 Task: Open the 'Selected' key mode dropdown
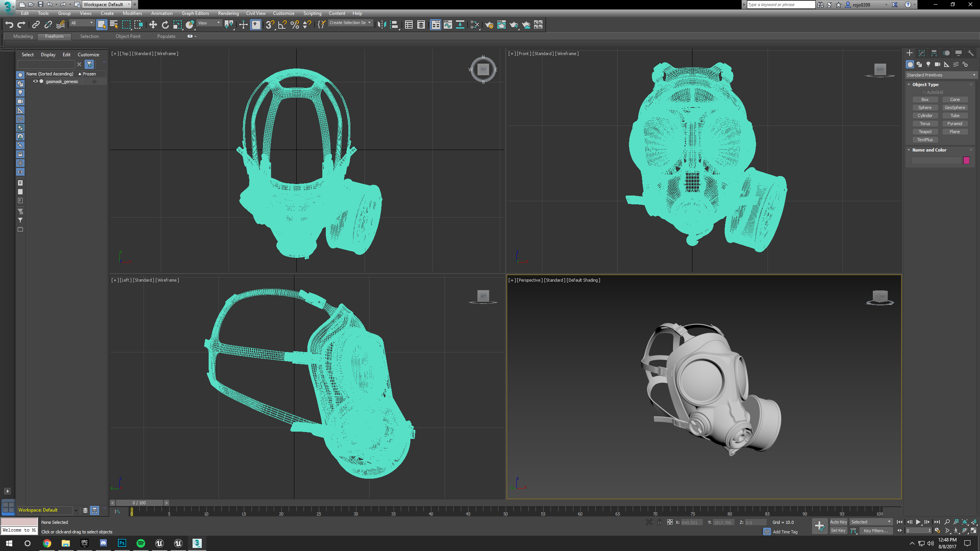tap(871, 522)
